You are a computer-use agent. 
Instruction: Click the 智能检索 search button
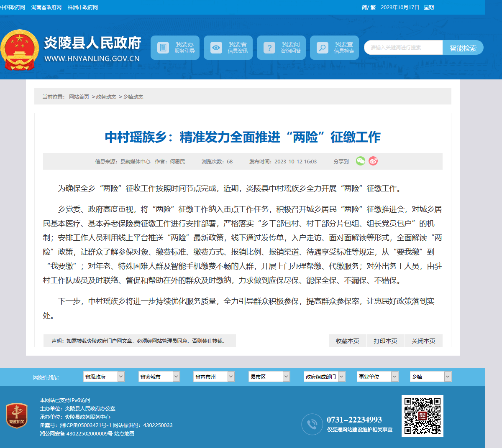463,48
